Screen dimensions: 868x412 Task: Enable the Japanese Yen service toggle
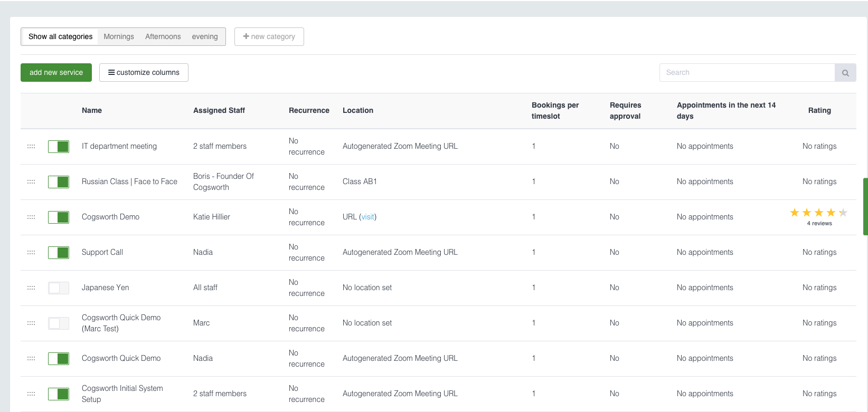click(x=59, y=288)
